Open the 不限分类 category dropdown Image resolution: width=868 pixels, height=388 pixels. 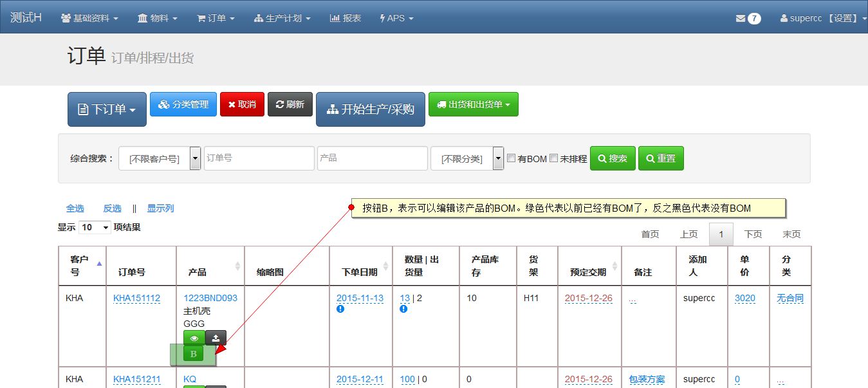coord(466,158)
